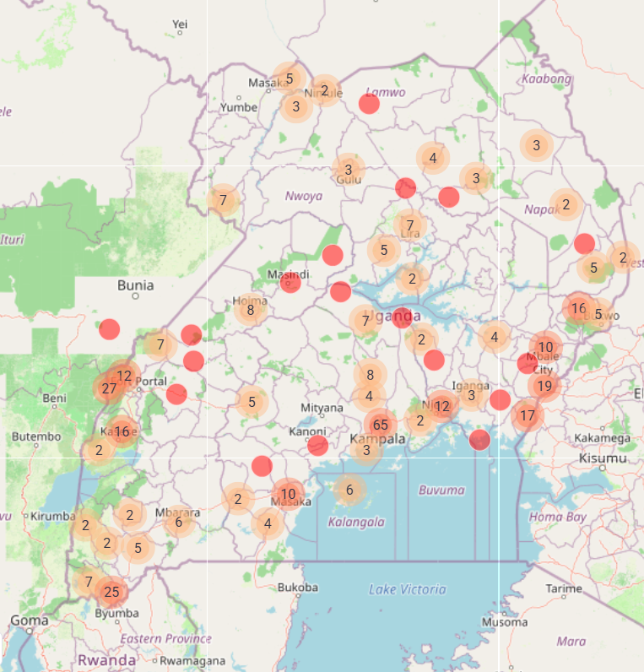
Task: Click the Lake Victoria label
Action: pos(408,589)
